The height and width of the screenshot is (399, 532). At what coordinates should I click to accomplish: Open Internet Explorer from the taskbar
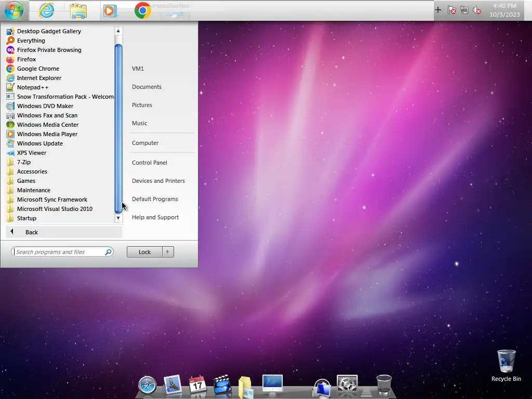click(46, 10)
